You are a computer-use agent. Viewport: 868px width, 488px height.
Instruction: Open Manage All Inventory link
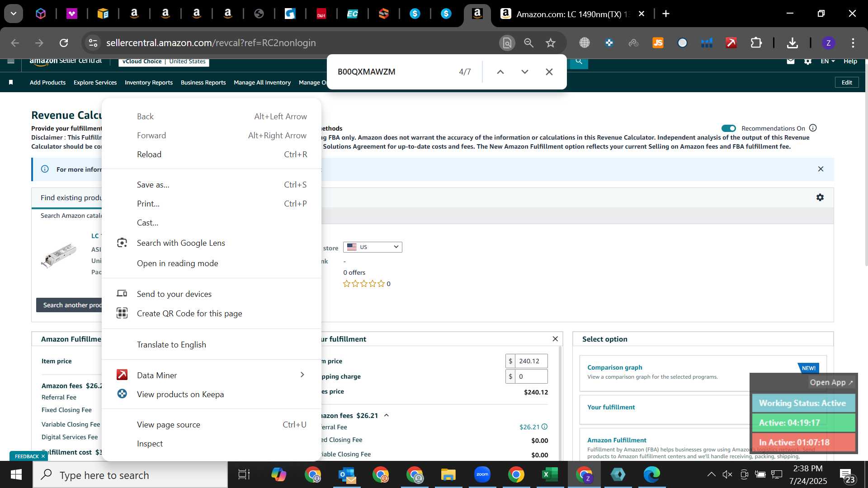[262, 83]
